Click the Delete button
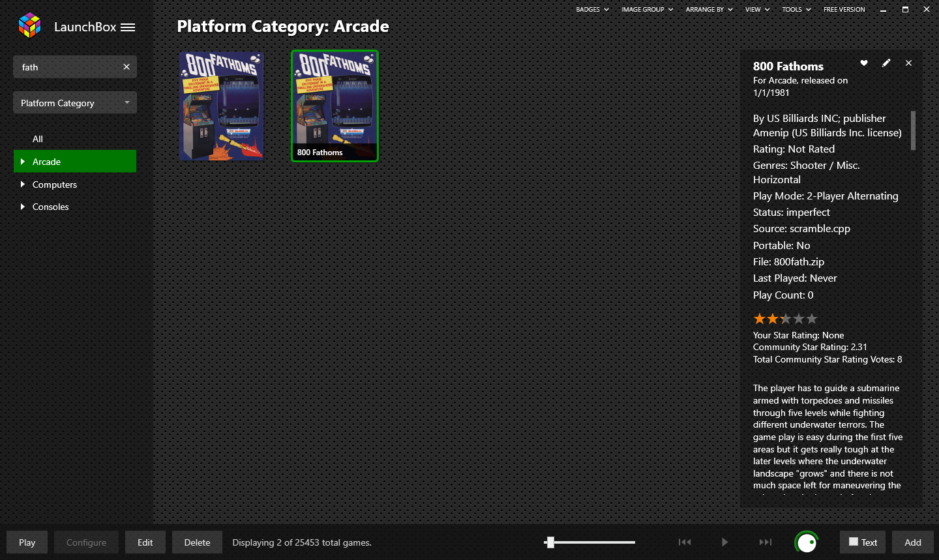 (197, 542)
